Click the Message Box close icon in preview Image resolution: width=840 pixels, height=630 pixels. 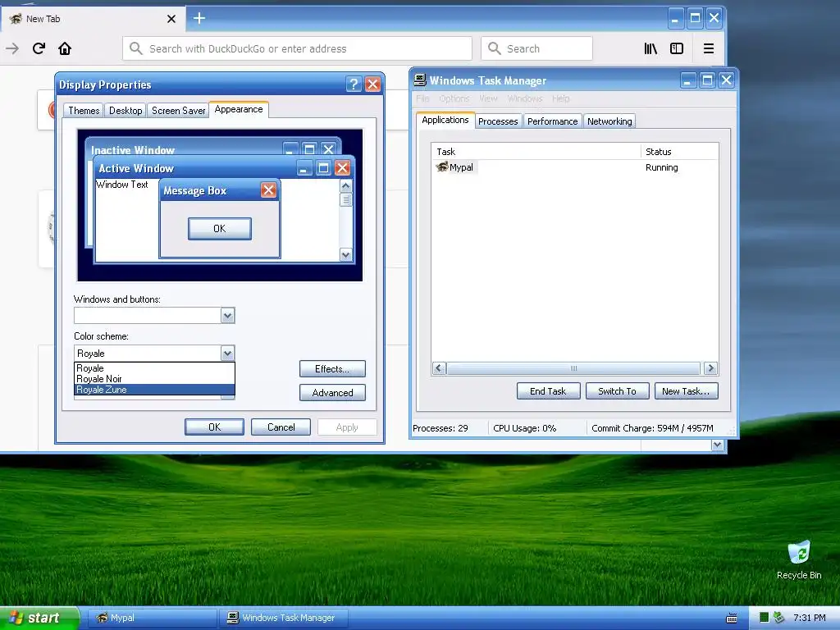(x=268, y=189)
